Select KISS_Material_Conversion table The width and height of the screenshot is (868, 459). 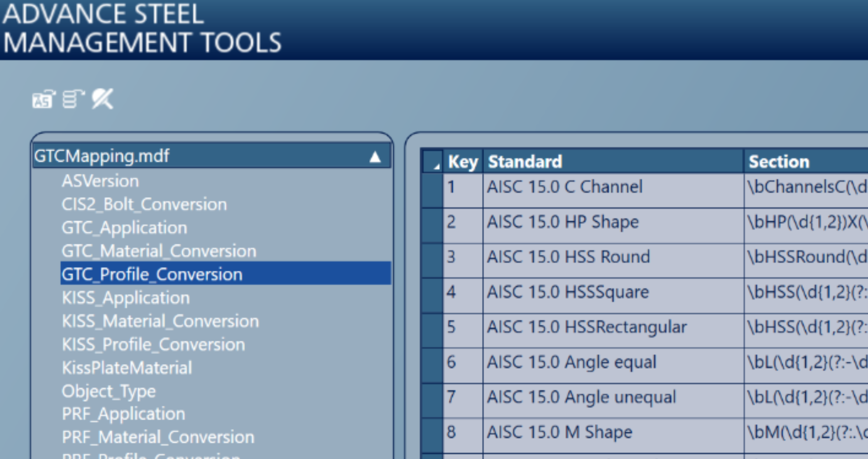[x=160, y=321]
